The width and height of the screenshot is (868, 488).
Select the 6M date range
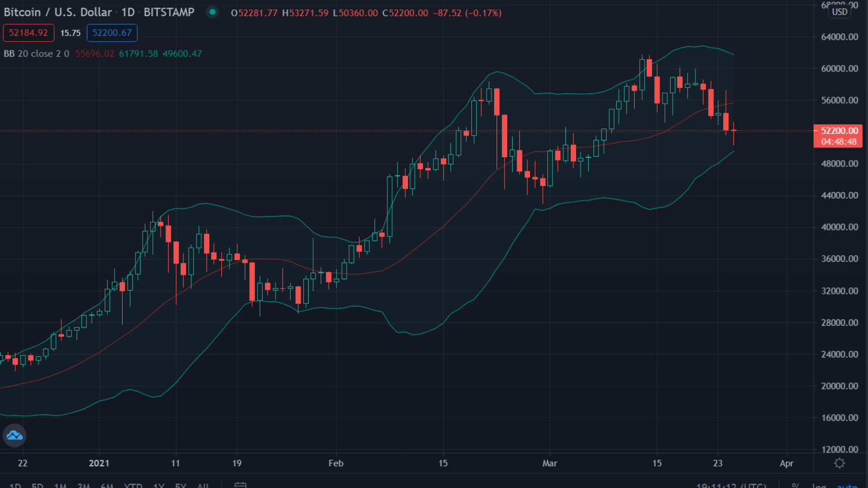pos(107,485)
